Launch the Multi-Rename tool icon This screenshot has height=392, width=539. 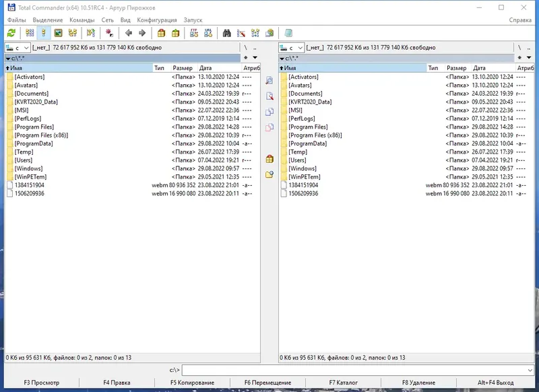point(241,33)
